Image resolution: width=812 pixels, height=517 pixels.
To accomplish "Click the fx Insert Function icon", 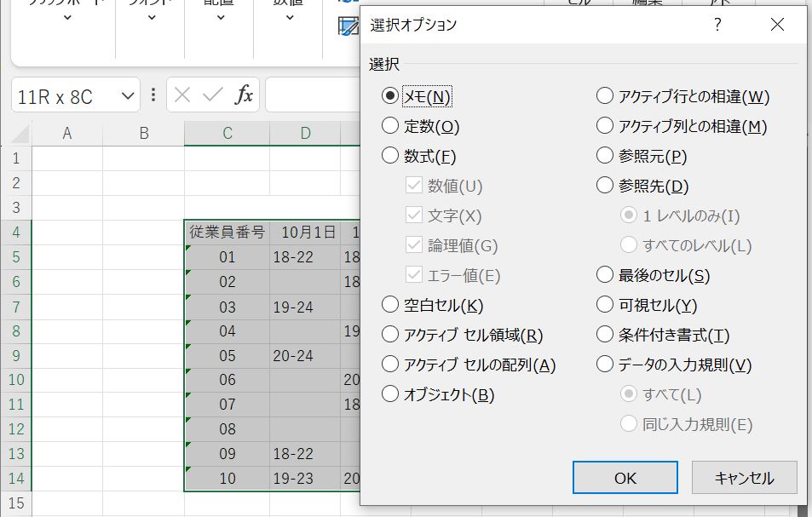I will [245, 95].
